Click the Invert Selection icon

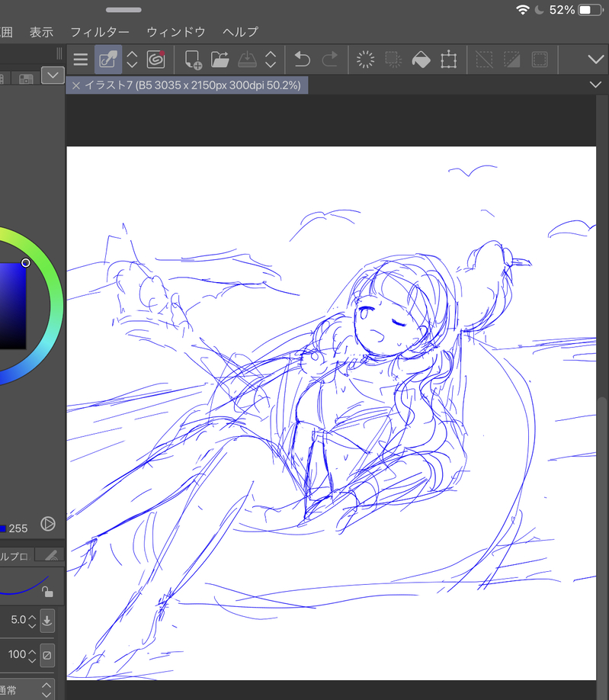tap(511, 59)
